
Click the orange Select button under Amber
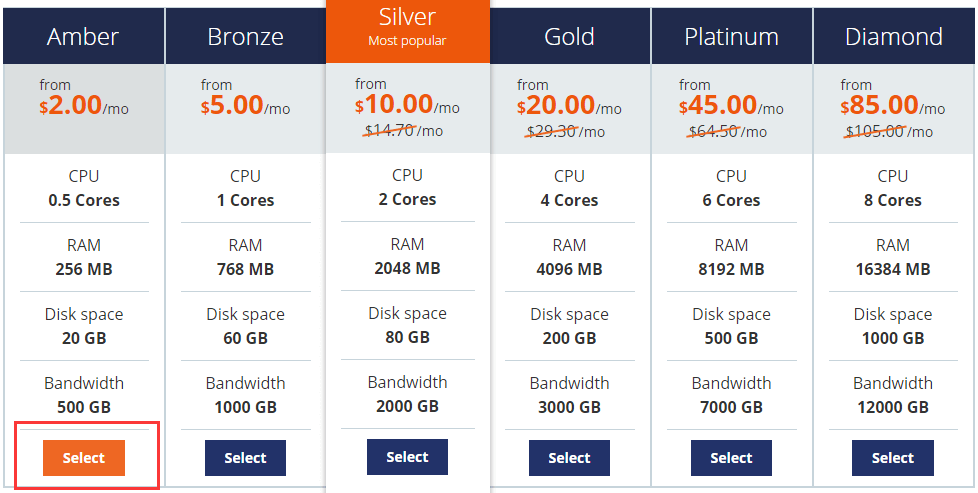coord(84,458)
